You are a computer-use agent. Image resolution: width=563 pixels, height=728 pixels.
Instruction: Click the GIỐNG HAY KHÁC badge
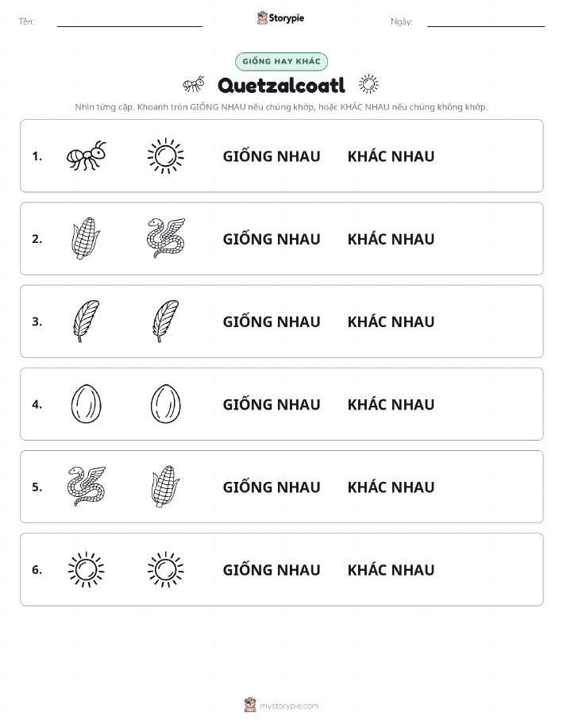point(281,61)
